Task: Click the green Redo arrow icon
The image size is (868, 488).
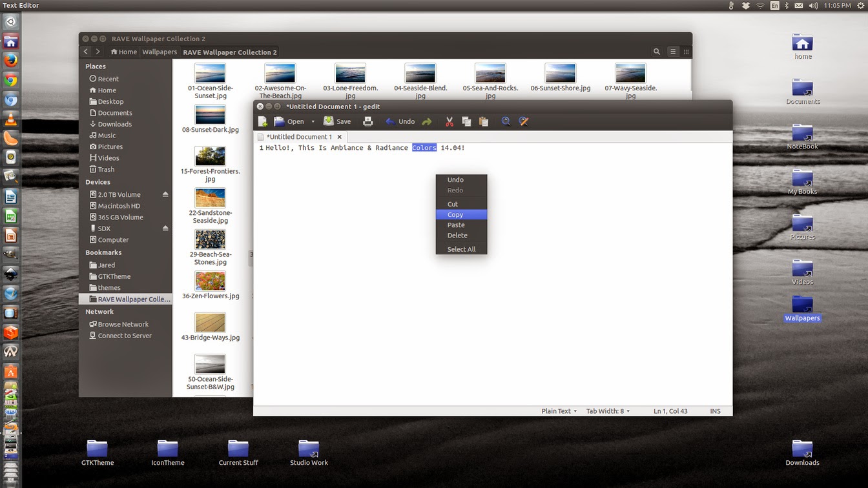Action: (x=427, y=121)
